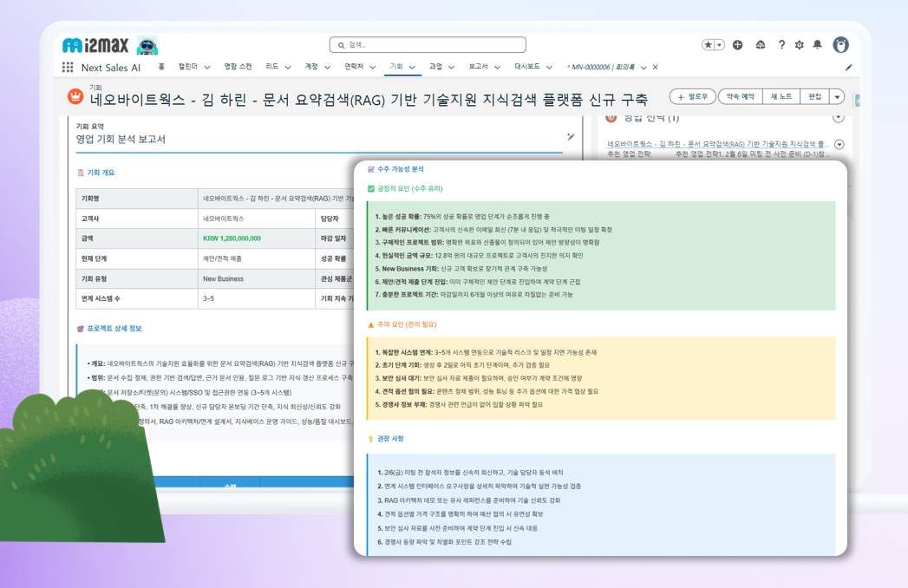Image resolution: width=908 pixels, height=588 pixels.
Task: Open the App Launcher grid icon
Action: click(68, 67)
